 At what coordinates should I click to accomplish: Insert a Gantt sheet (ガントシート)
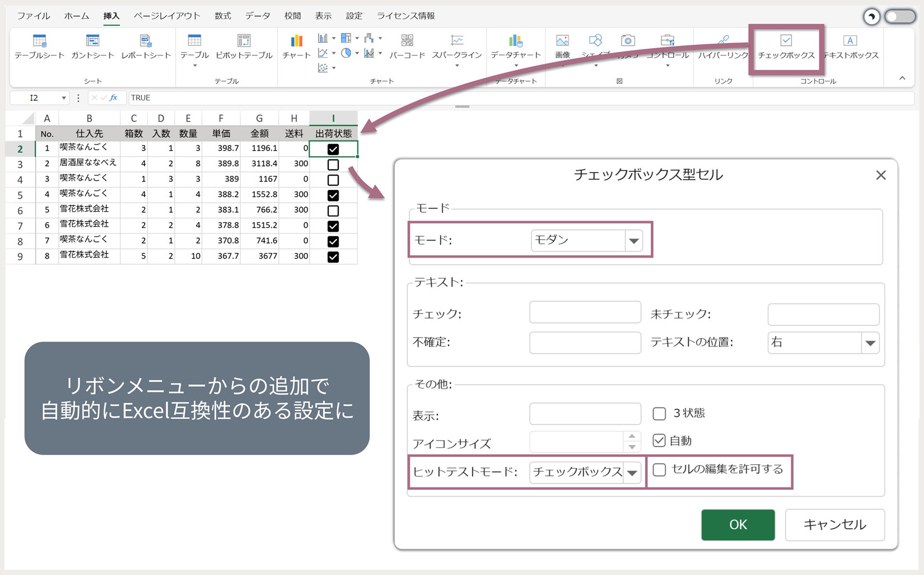(92, 46)
